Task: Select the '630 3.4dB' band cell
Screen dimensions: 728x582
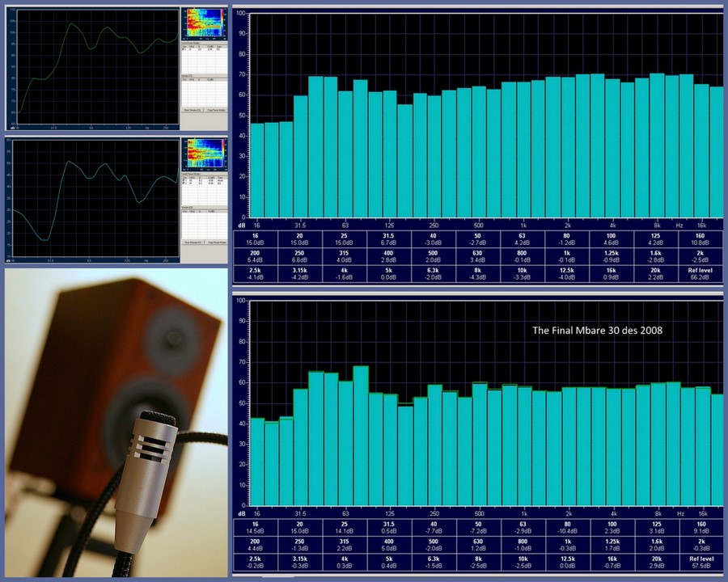Action: (x=478, y=257)
